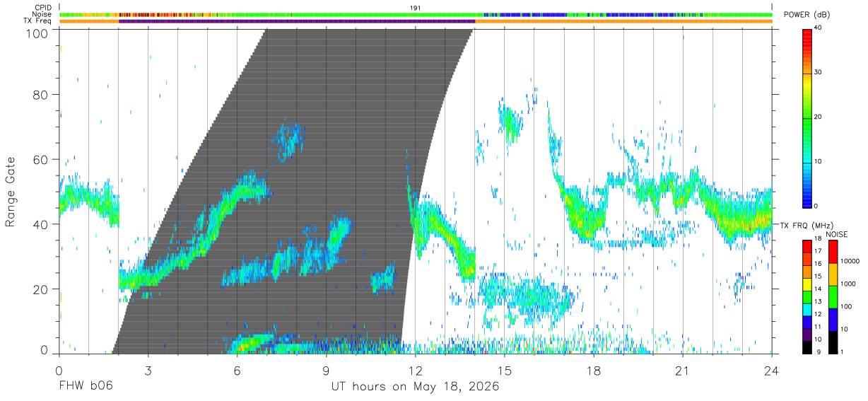Click noise legend value 10000
Image resolution: width=868 pixels, height=401 pixels.
[850, 261]
